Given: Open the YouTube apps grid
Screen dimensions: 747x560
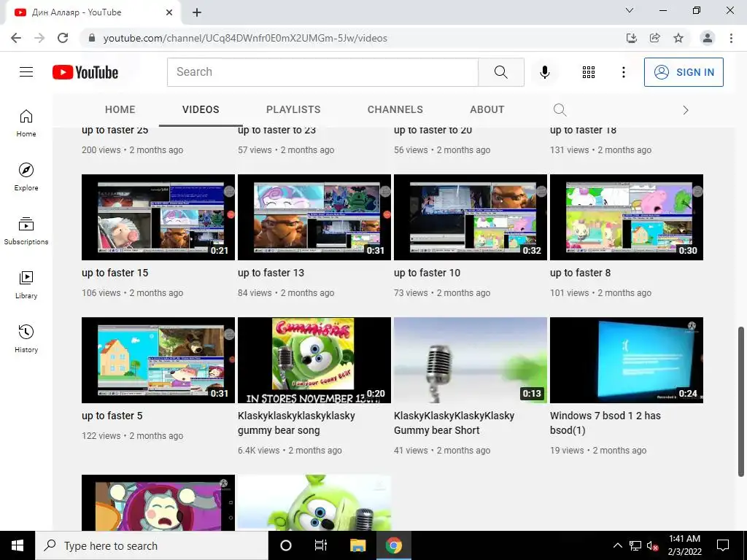Looking at the screenshot, I should pos(589,72).
